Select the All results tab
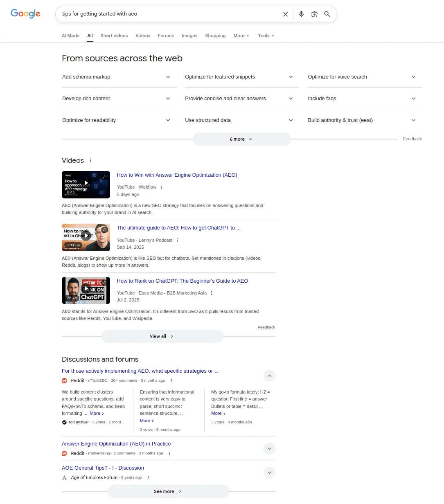Viewport: 444px width, 504px height. point(90,36)
